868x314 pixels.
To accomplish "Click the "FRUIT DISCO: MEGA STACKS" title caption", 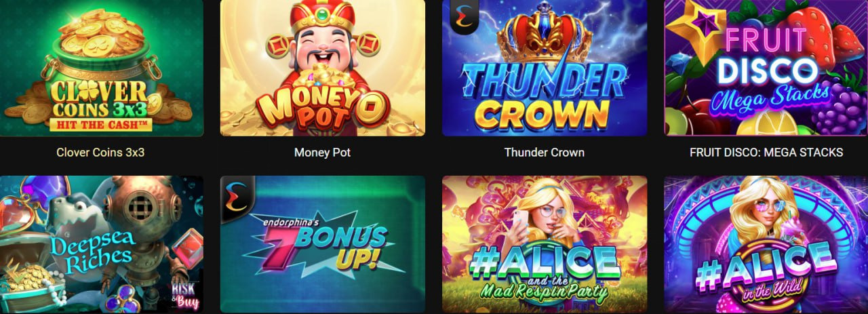I will (x=766, y=153).
